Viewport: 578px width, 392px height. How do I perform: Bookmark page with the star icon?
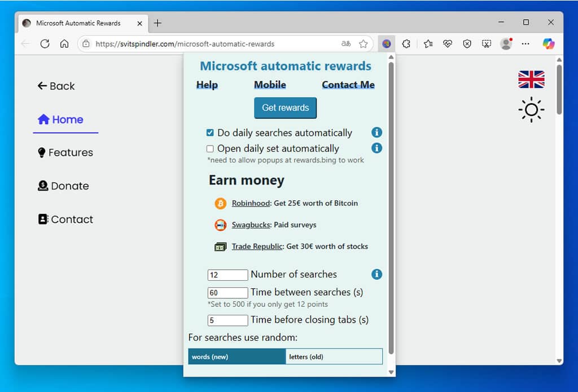pos(364,44)
